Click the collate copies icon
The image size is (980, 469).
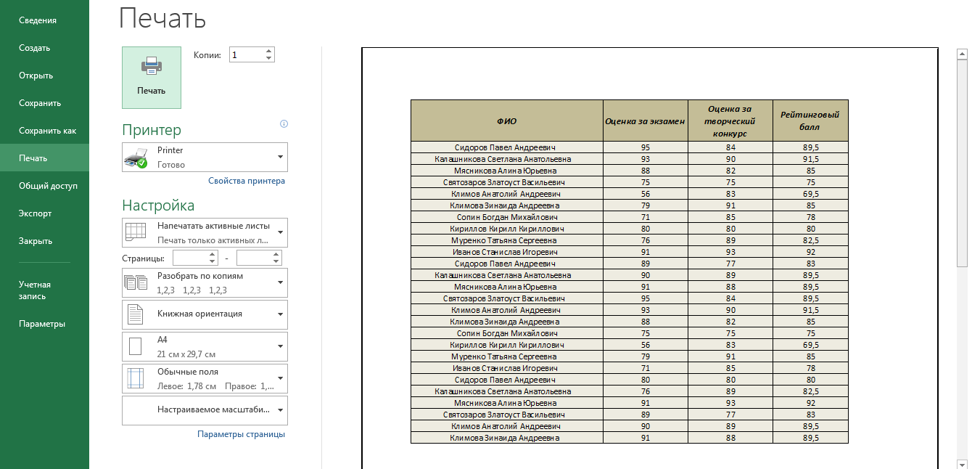click(x=136, y=282)
